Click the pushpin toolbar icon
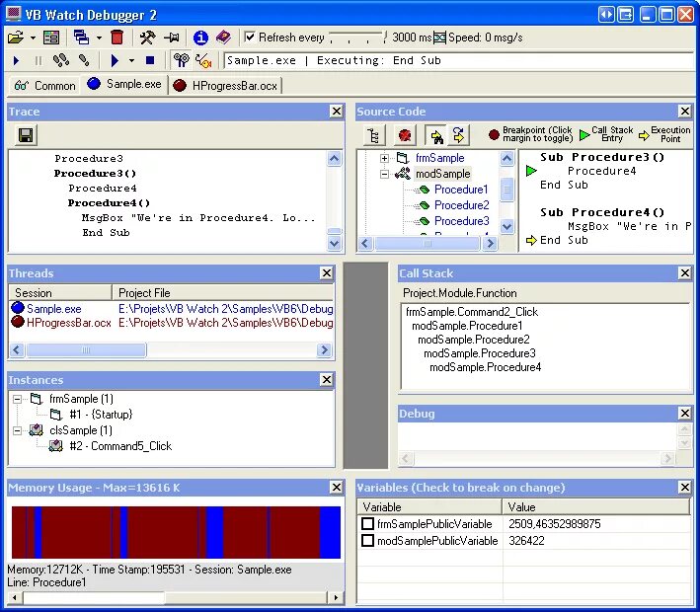This screenshot has height=612, width=700. click(x=172, y=38)
